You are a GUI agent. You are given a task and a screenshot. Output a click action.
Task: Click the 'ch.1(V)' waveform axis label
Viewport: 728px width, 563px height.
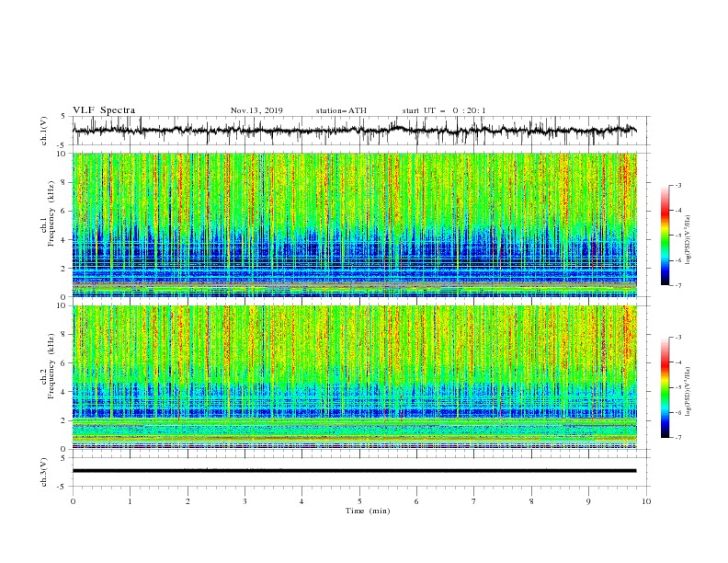pos(44,131)
